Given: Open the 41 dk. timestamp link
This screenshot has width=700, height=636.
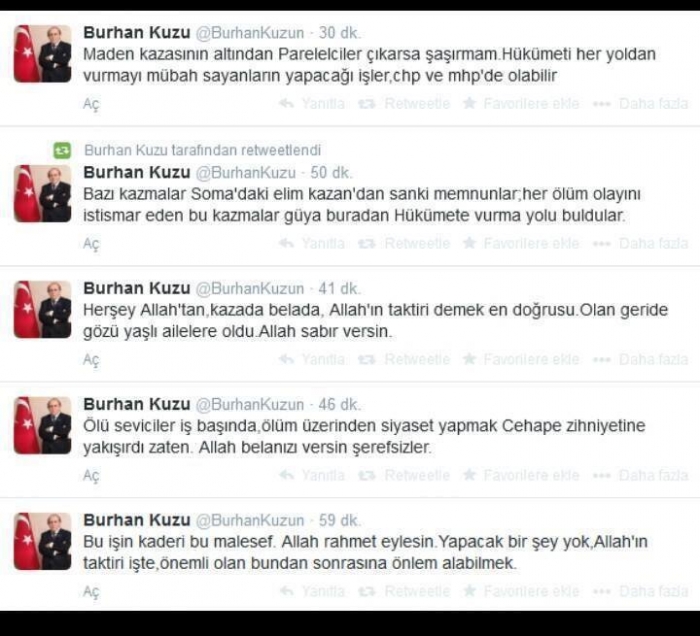Looking at the screenshot, I should 339,289.
